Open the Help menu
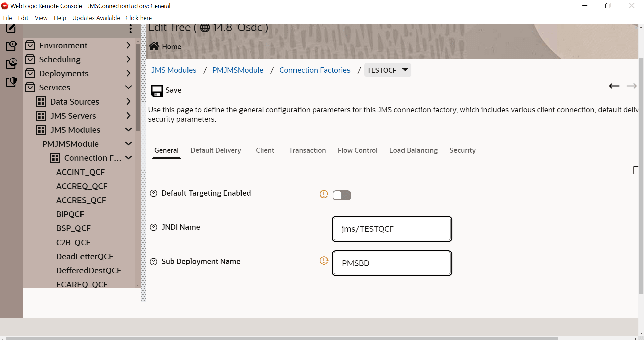 60,18
